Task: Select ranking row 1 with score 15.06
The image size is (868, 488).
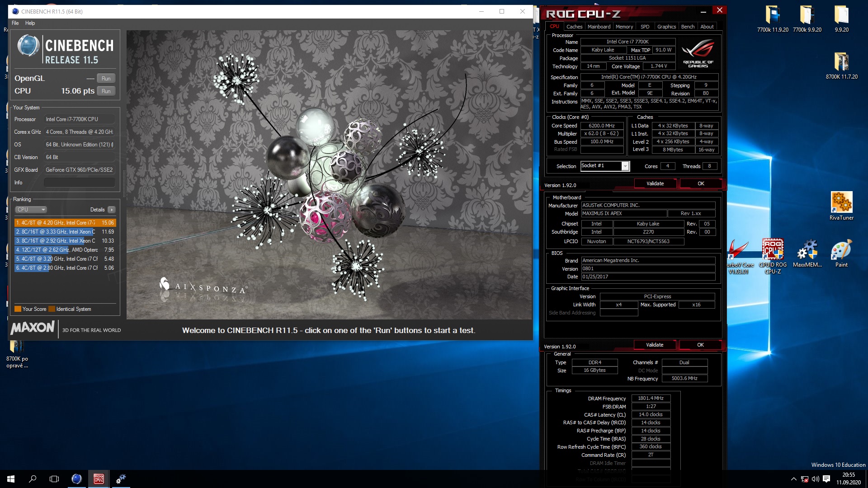Action: pyautogui.click(x=65, y=223)
